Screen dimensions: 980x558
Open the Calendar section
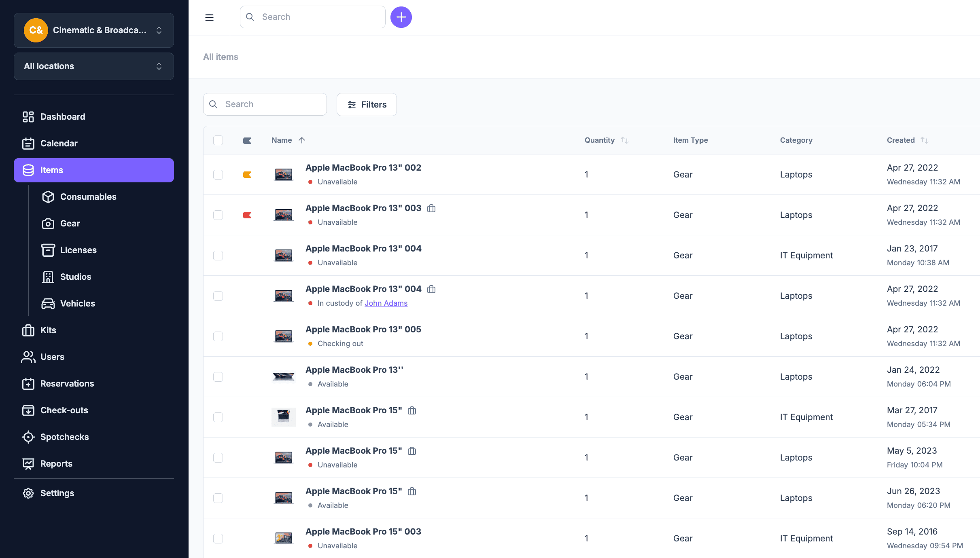tap(94, 144)
